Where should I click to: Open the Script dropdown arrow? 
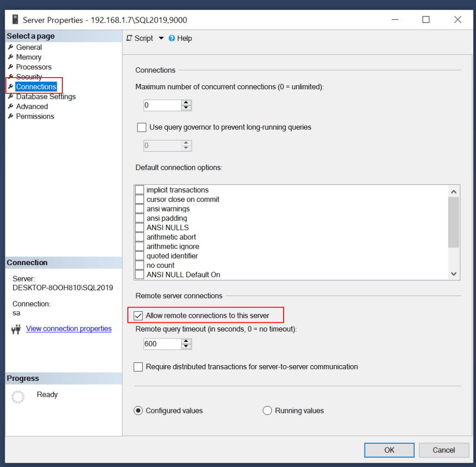pos(161,38)
